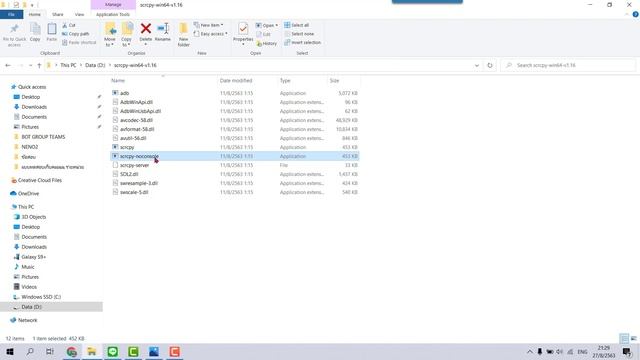Open the Open button dropdown in ribbon
This screenshot has height=360, width=640.
[x=267, y=25]
